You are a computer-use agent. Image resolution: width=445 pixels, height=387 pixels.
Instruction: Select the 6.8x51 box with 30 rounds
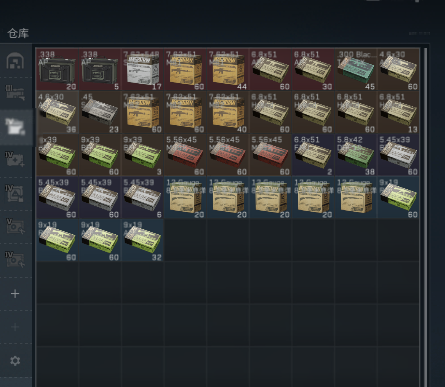[313, 69]
